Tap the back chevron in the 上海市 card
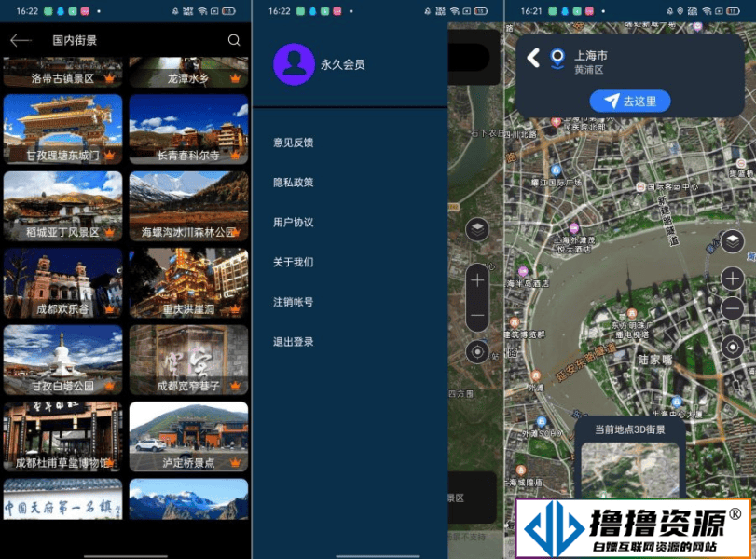The image size is (756, 559). [x=533, y=59]
